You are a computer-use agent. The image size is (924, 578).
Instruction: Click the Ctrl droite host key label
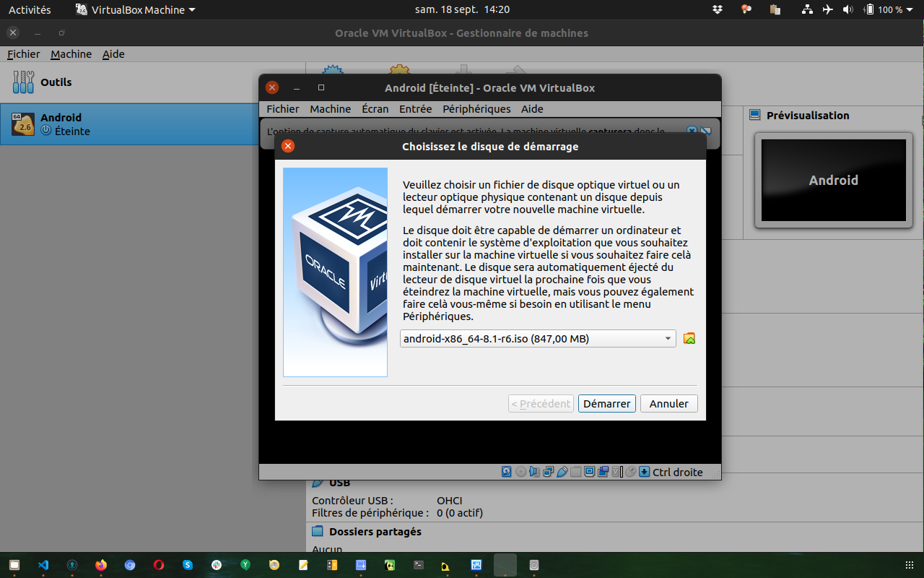[x=678, y=472]
